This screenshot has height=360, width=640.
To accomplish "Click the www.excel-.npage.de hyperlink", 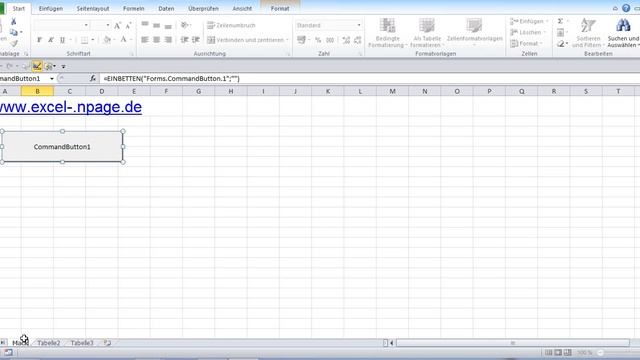I will 70,107.
